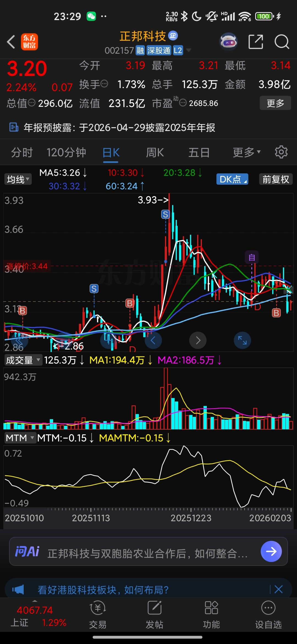
Task: Tap the MA5:3.26 value
Action: (x=63, y=173)
